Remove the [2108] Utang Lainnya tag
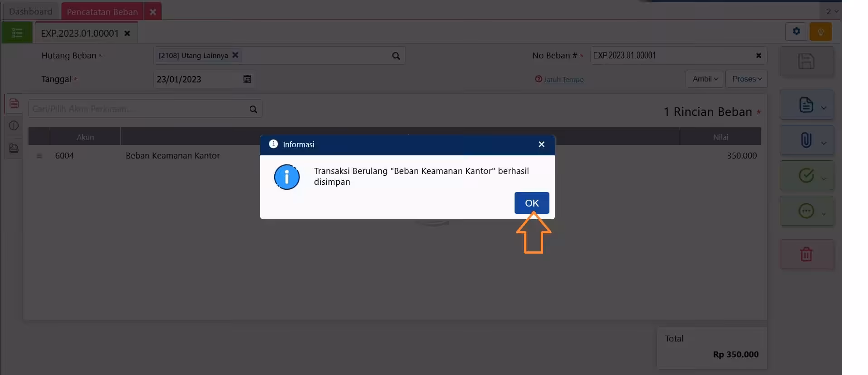This screenshot has height=375, width=868. tap(235, 55)
